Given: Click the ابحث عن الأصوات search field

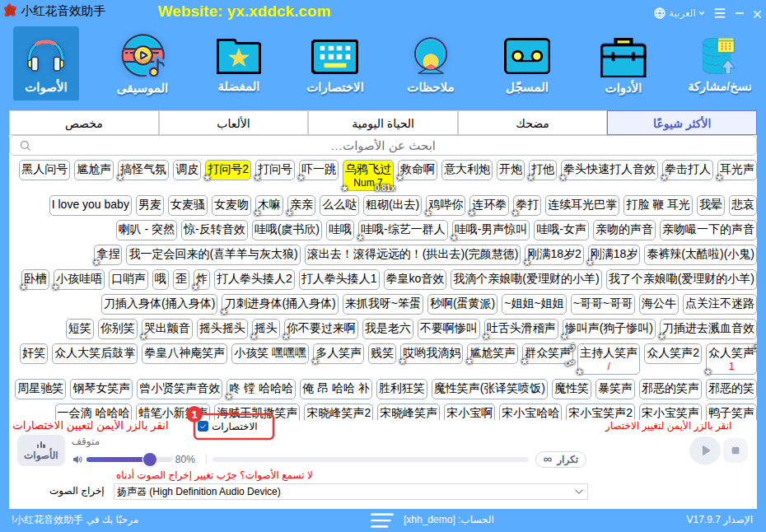Looking at the screenshot, I should pyautogui.click(x=382, y=146).
